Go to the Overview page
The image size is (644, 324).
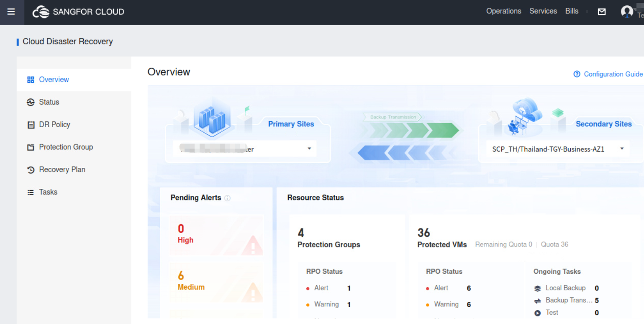click(x=74, y=80)
